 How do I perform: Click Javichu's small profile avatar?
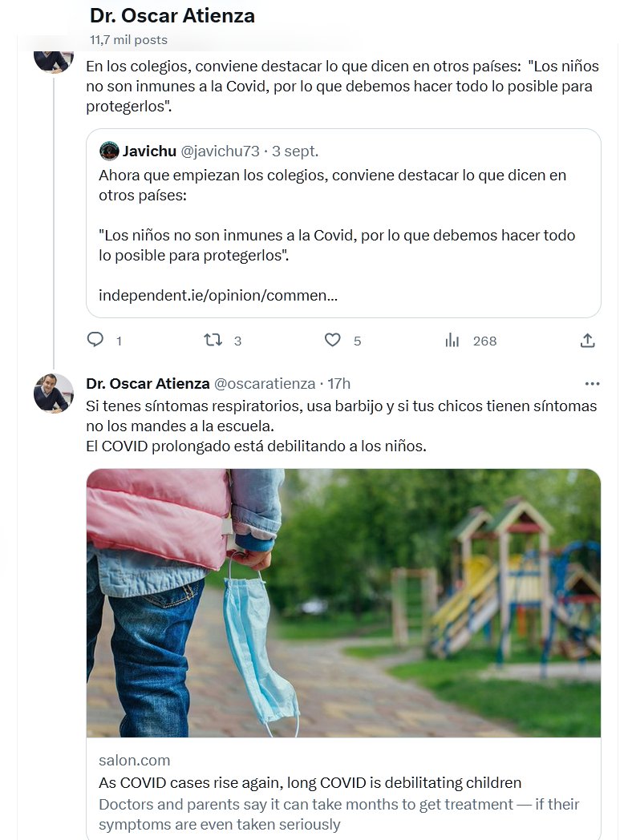coord(109,151)
